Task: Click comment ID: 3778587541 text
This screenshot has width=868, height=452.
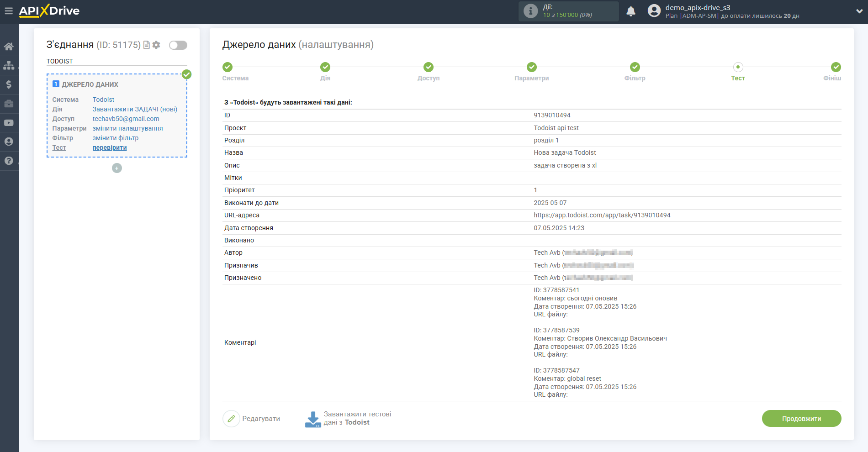Action: tap(556, 290)
